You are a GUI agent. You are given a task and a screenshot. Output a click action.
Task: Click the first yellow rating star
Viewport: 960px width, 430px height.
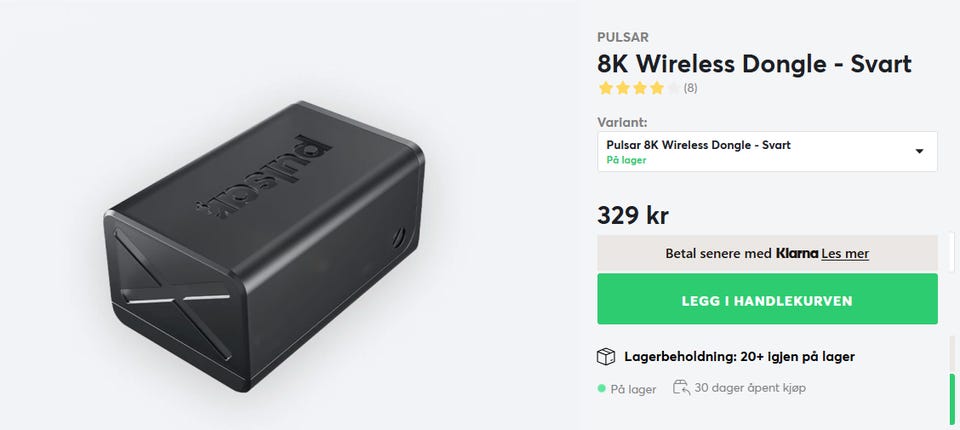[606, 88]
